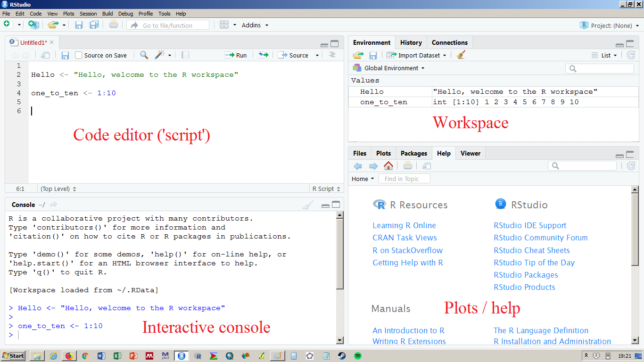Open Project (None) dropdown
The height and width of the screenshot is (362, 644).
(x=611, y=25)
